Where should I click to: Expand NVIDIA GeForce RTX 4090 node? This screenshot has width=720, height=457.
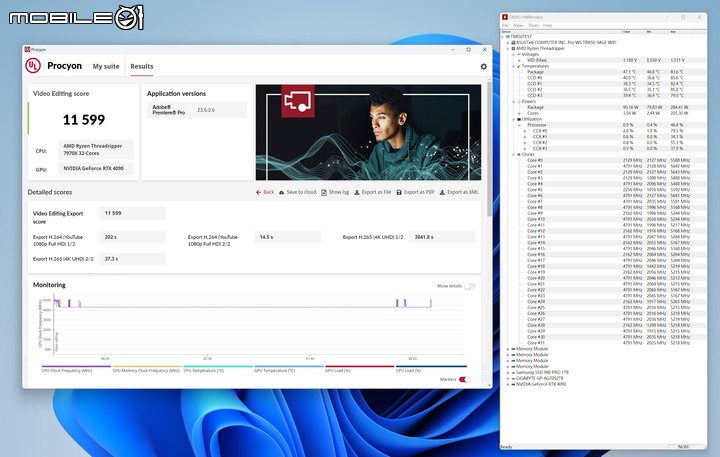(508, 384)
